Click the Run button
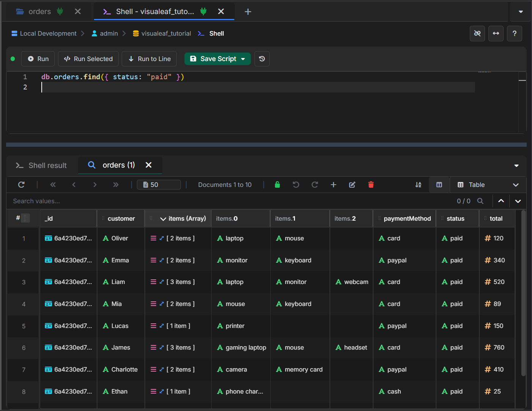Viewport: 532px width, 411px height. [38, 59]
